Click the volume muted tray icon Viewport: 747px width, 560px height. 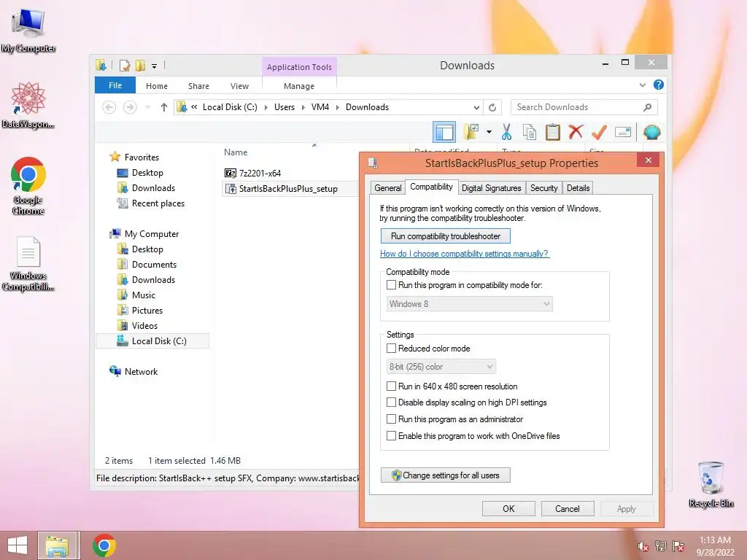click(643, 546)
